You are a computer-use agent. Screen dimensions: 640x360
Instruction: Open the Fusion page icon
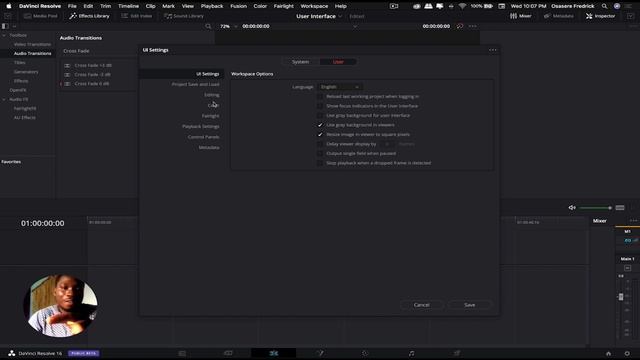click(x=320, y=353)
